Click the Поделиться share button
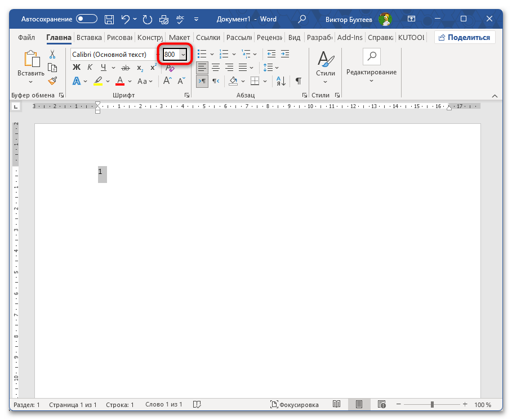Screen dimensions: 512x420 465,38
